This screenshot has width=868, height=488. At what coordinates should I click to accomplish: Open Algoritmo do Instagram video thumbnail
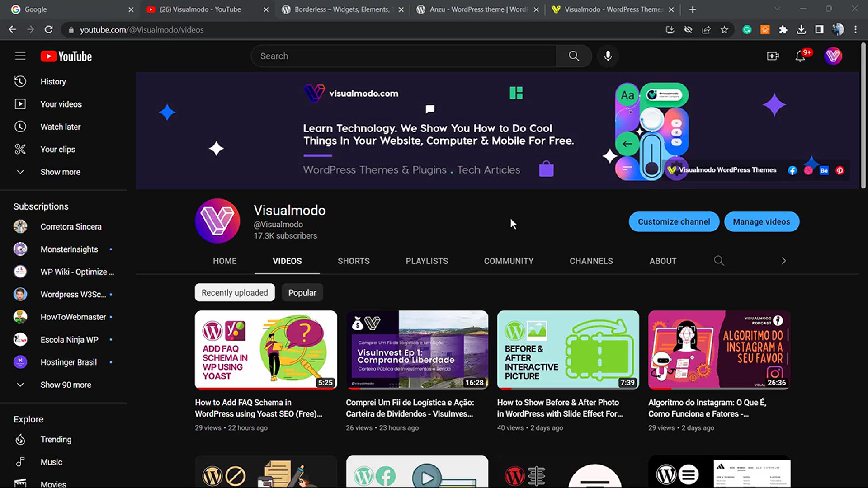pos(719,350)
